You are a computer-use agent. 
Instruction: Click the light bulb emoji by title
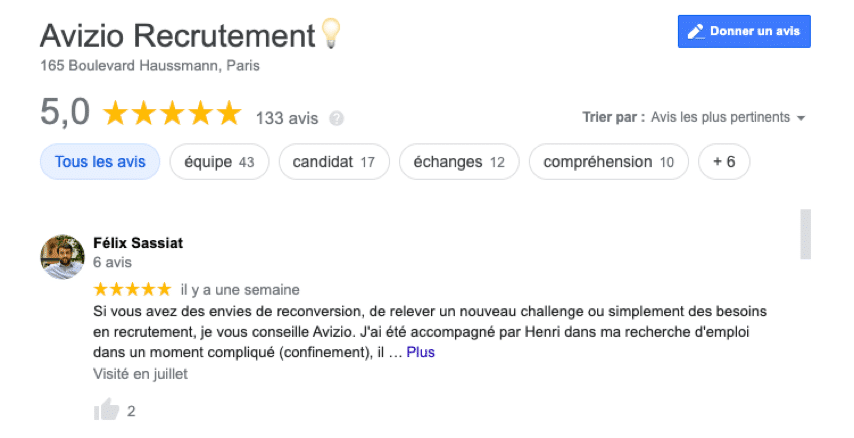click(331, 33)
